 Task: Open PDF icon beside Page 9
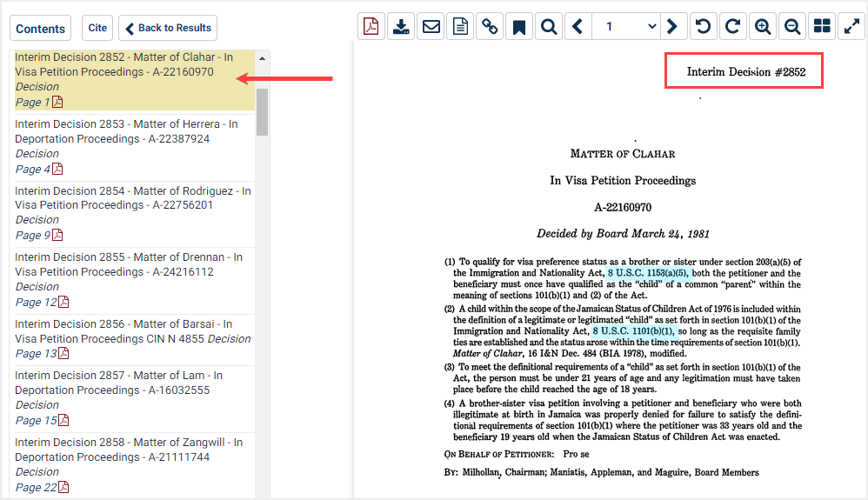pyautogui.click(x=57, y=235)
